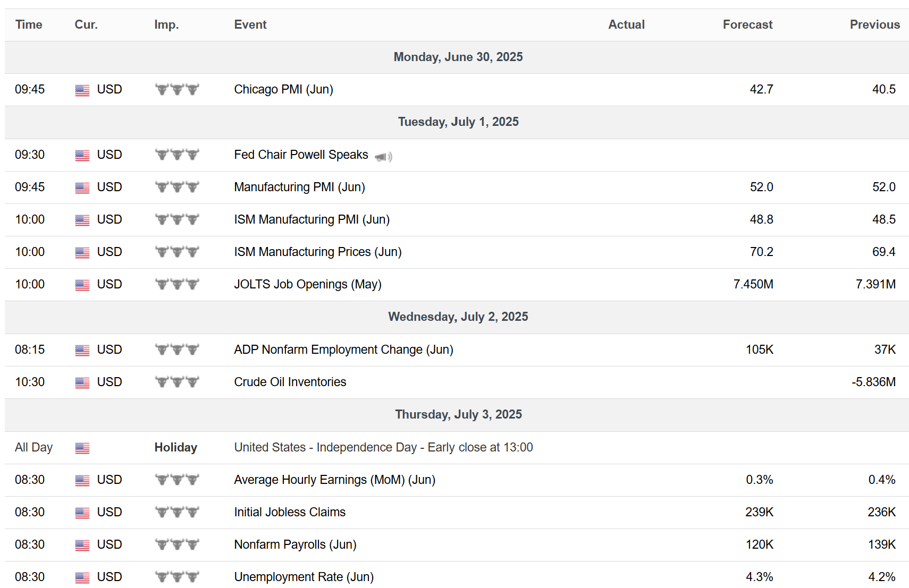
Task: Click importance bulls for ISM Manufacturing Prices
Action: pyautogui.click(x=177, y=252)
